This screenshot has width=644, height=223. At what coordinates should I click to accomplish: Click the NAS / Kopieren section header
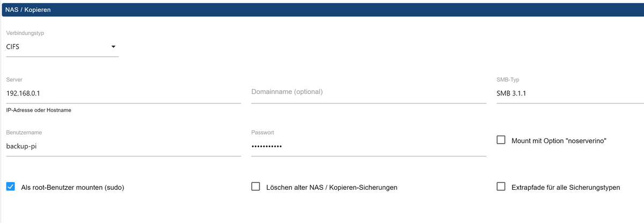(28, 10)
